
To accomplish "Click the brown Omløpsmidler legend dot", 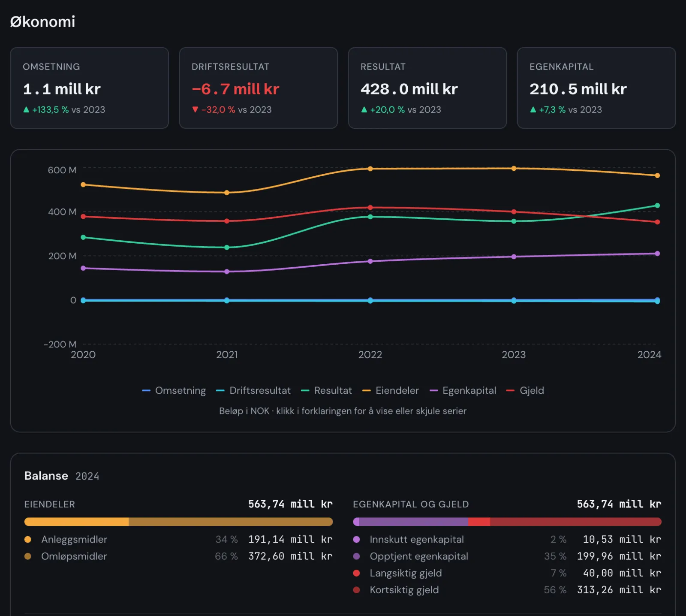I will pyautogui.click(x=28, y=556).
